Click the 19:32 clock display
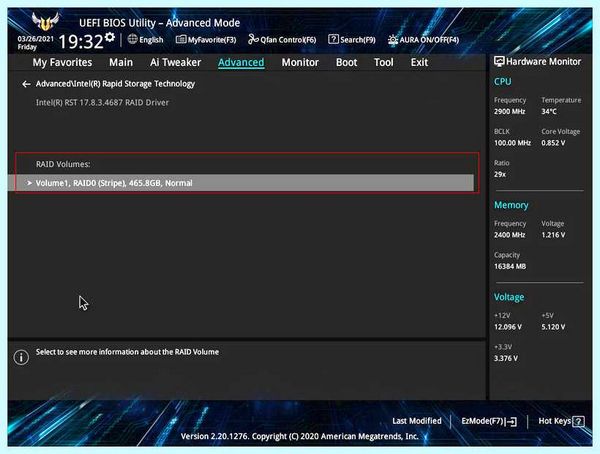The image size is (600, 454). (81, 41)
